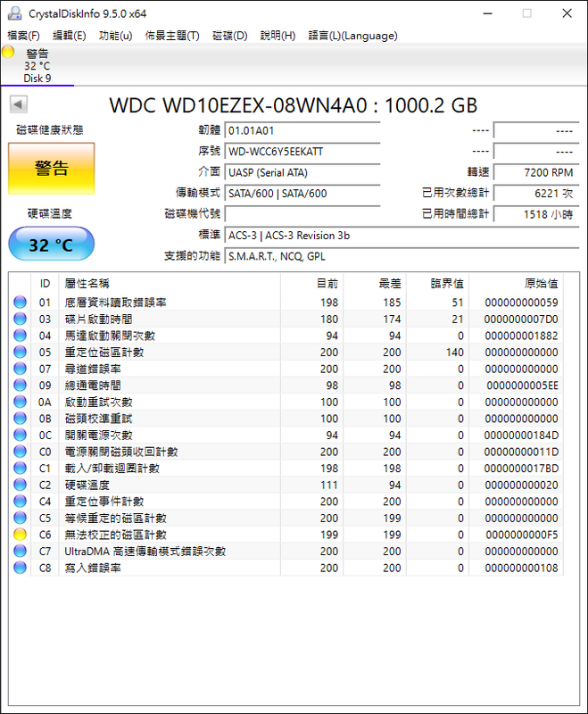Select the 無法校正的磁區計數 row name
Viewport: 588px width, 714px height.
pos(116,535)
